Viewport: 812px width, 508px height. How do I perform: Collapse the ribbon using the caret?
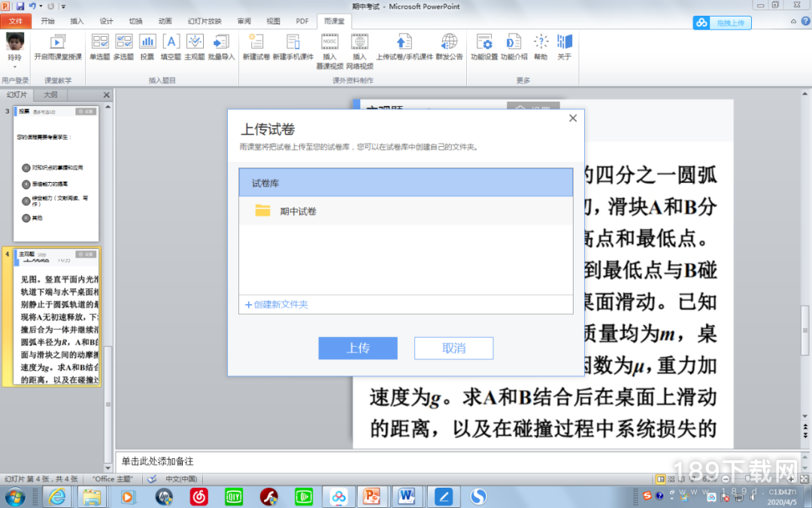(x=793, y=21)
